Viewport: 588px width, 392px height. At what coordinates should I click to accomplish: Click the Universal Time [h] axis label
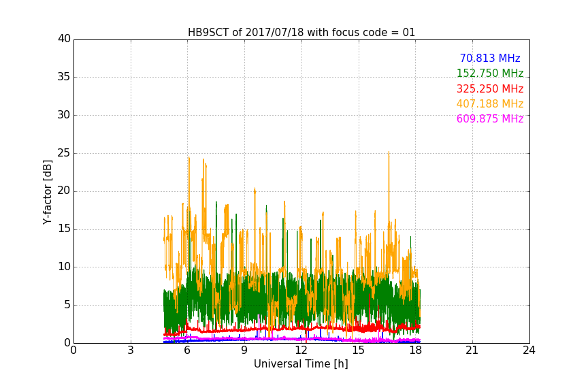tap(301, 364)
